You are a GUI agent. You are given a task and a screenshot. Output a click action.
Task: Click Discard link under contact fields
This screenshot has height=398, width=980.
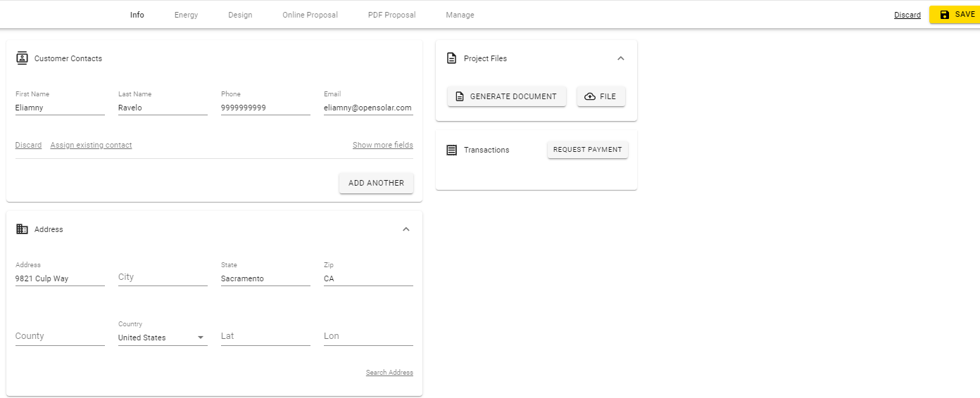click(x=28, y=145)
